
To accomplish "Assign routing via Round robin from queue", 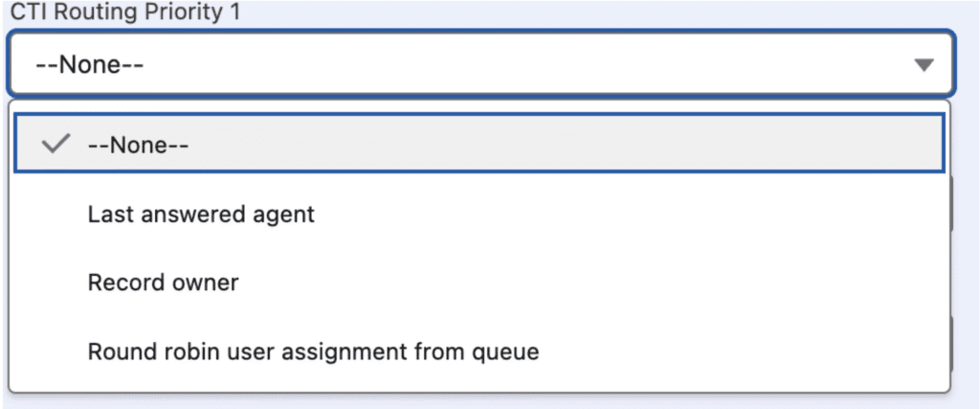I will 313,352.
